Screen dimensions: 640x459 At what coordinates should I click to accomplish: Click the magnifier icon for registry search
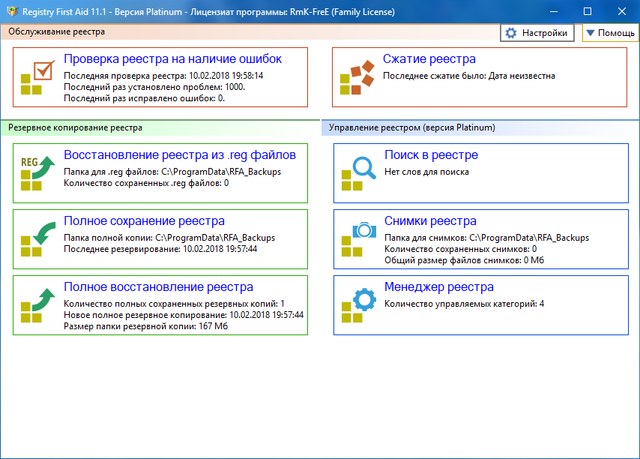pos(357,172)
